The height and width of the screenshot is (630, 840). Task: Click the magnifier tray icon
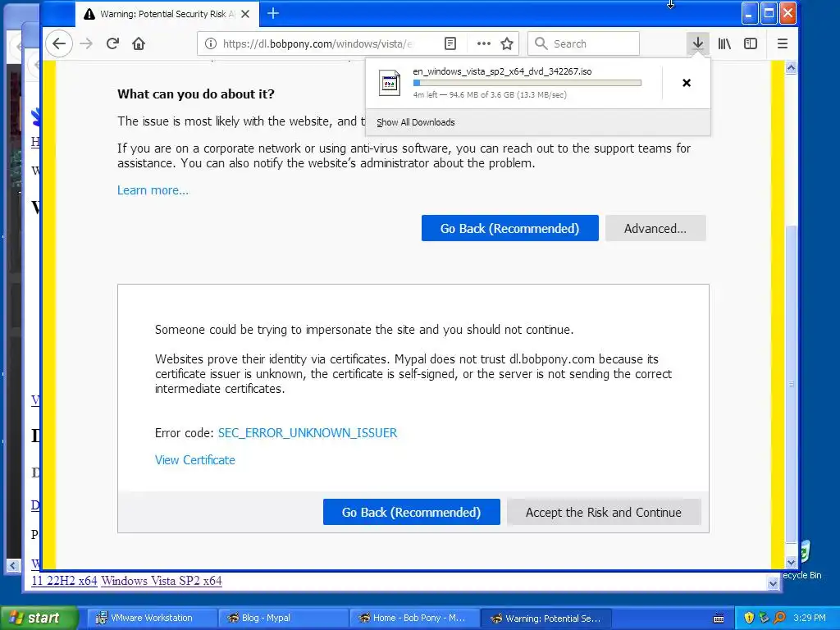(x=779, y=618)
